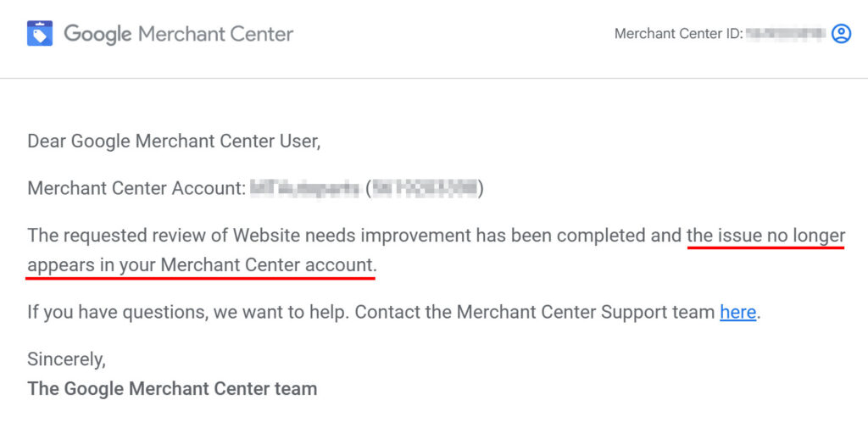Select the blurred account number in parentheses
Viewport: 868px width, 428px height.
pos(426,188)
